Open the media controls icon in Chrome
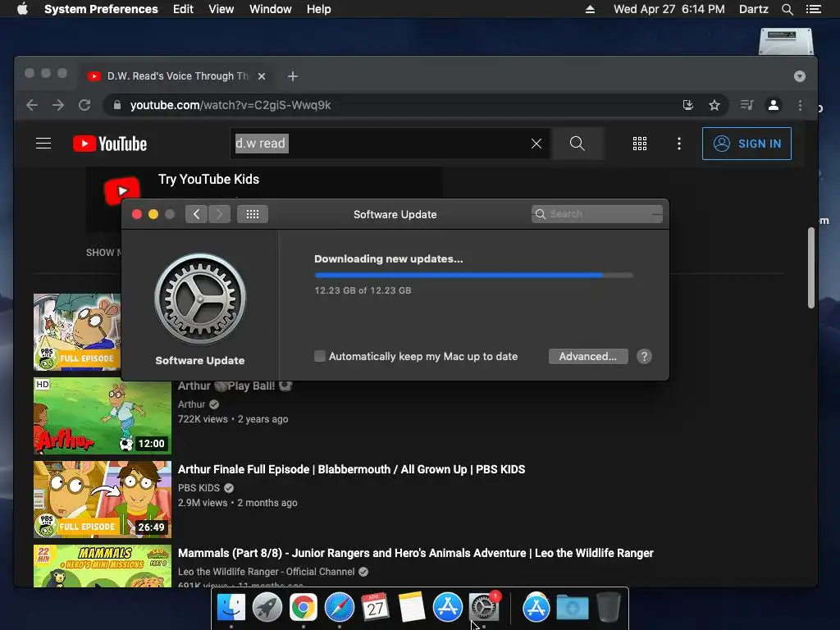840x630 pixels. point(746,105)
